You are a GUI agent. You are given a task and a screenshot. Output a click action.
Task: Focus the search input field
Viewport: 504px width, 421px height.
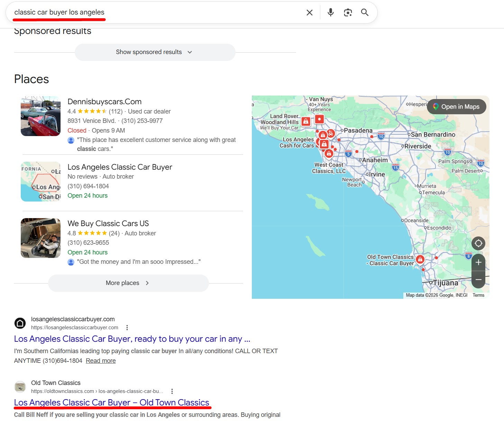156,12
